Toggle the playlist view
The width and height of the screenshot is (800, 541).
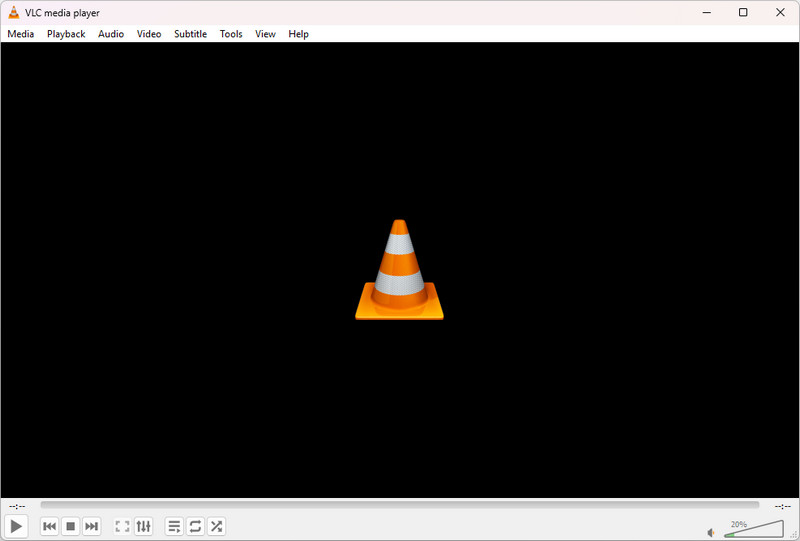tap(174, 526)
